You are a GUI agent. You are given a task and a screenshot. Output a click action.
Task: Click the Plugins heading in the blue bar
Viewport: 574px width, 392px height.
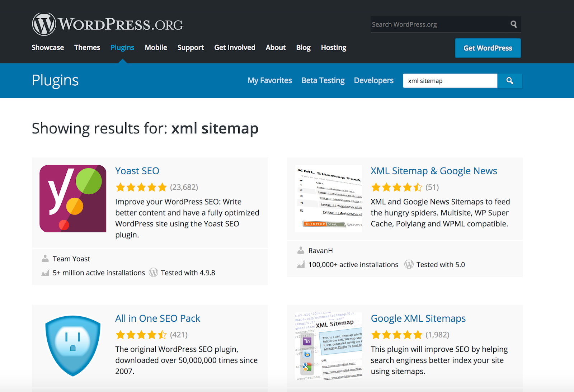pyautogui.click(x=55, y=81)
